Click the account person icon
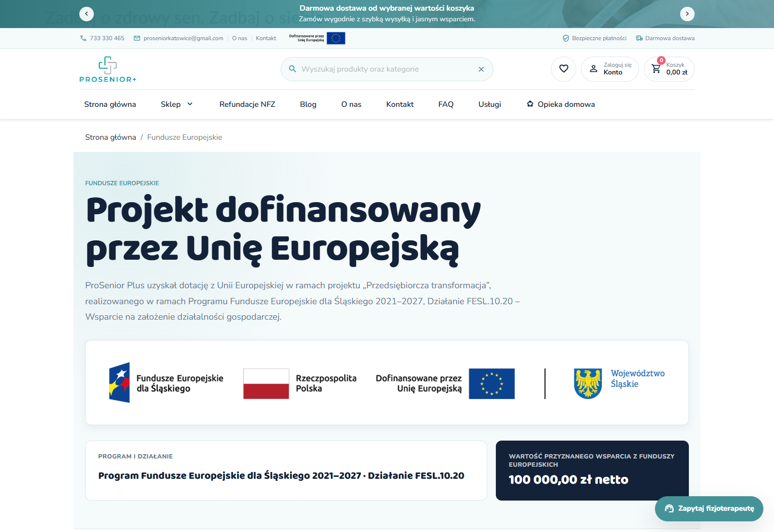The width and height of the screenshot is (774, 532). 594,69
